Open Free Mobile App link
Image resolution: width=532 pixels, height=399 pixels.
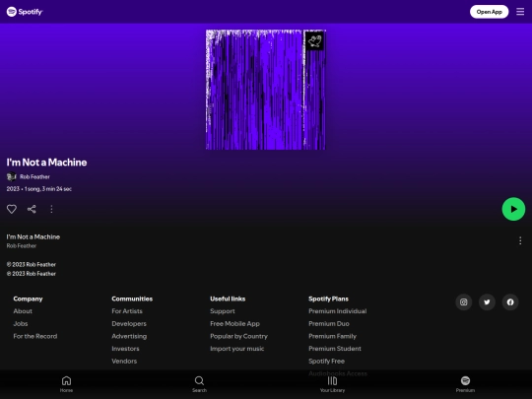coord(234,324)
